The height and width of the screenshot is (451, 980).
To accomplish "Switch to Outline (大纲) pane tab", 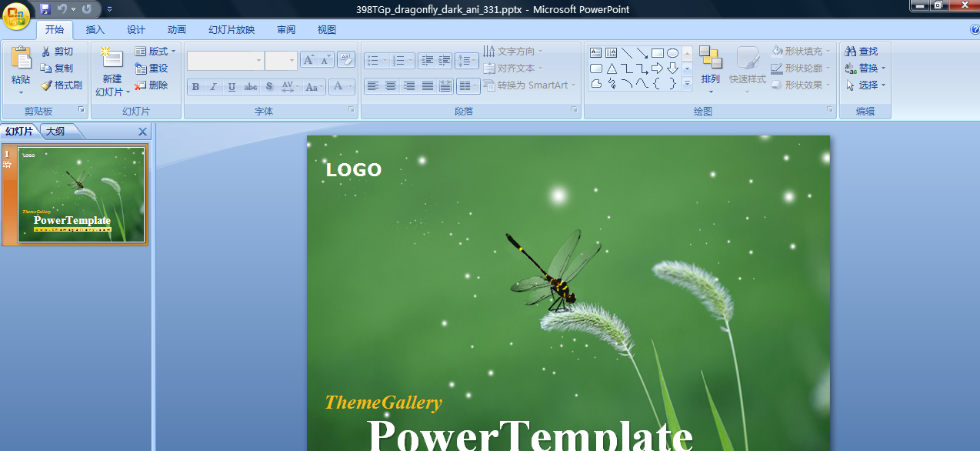I will point(55,132).
